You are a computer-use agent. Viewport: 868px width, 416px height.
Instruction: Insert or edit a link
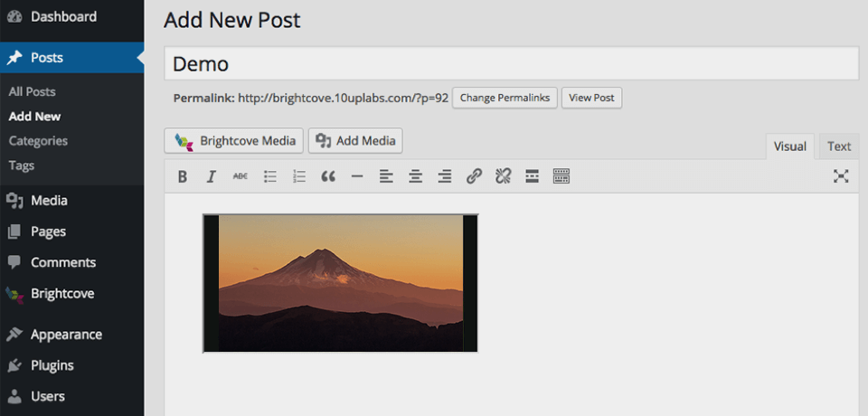coord(474,176)
